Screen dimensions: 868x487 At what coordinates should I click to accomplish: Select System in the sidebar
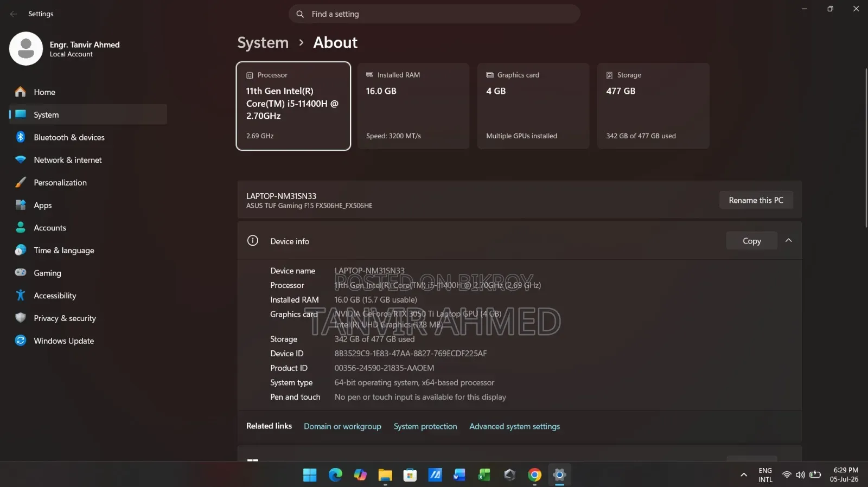[x=88, y=114]
